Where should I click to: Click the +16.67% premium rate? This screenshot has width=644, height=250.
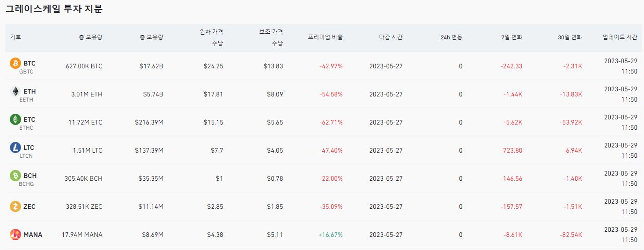coord(331,235)
